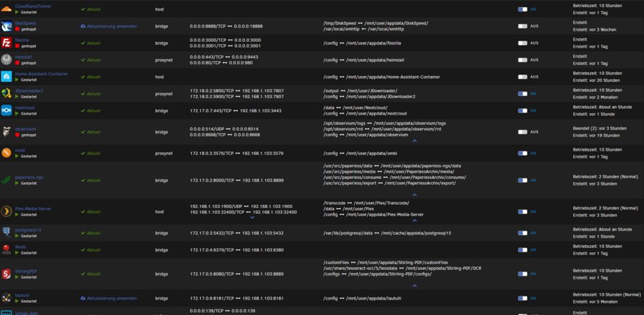Click the DiskSpeed container icon
This screenshot has width=644, height=315.
coord(6,26)
